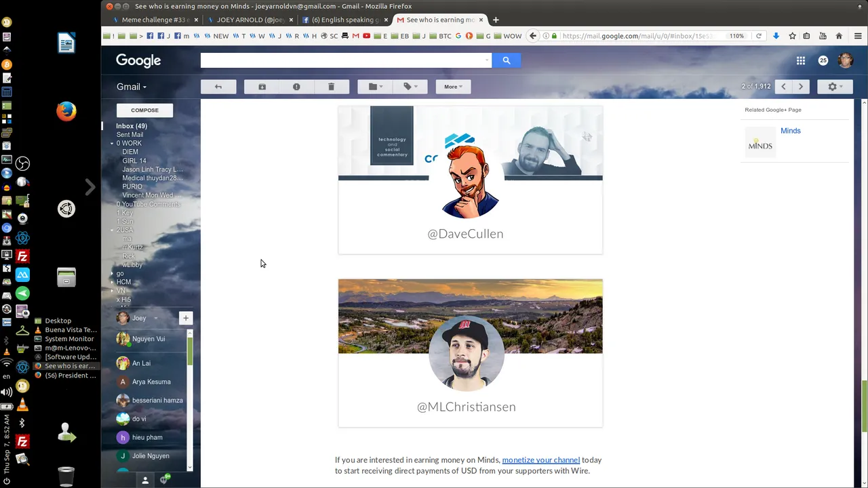Switch to English speaking Facebook tab
The height and width of the screenshot is (488, 868).
(344, 20)
